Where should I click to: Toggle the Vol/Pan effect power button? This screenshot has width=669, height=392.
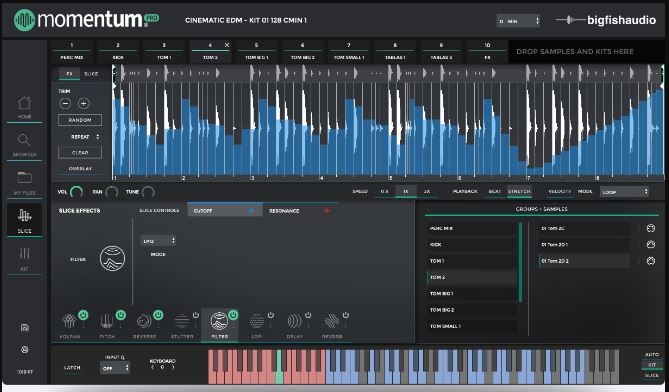[83, 315]
